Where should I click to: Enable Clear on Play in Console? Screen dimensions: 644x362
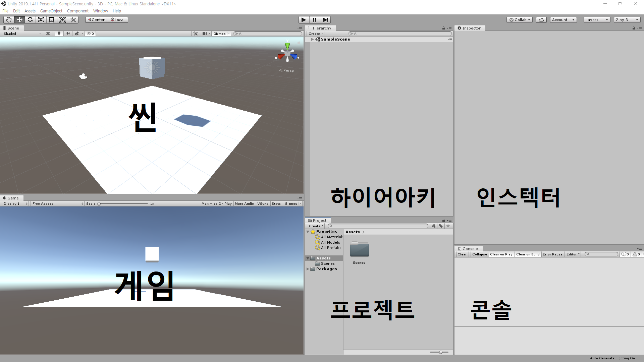coord(501,254)
